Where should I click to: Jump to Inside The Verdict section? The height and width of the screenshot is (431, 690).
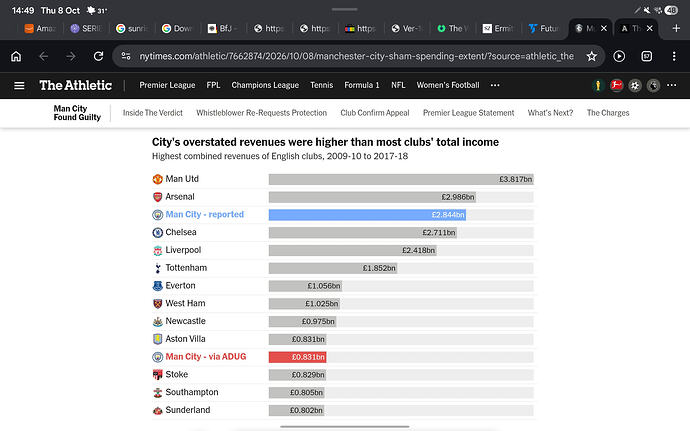[153, 113]
